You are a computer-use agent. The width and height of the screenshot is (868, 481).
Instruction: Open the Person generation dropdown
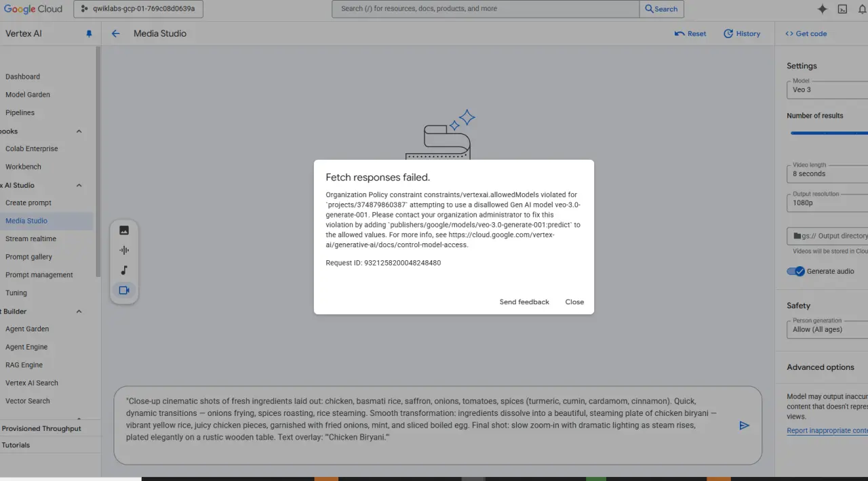point(827,329)
